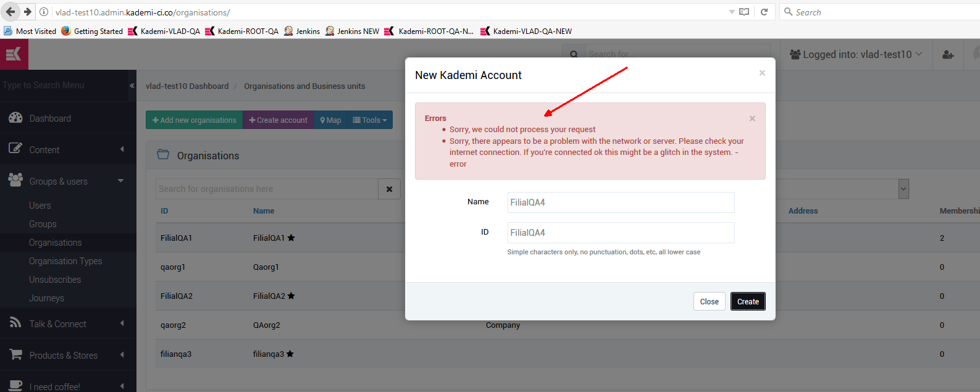Open Getting Started bookmark
This screenshot has width=980, height=392.
coord(92,31)
